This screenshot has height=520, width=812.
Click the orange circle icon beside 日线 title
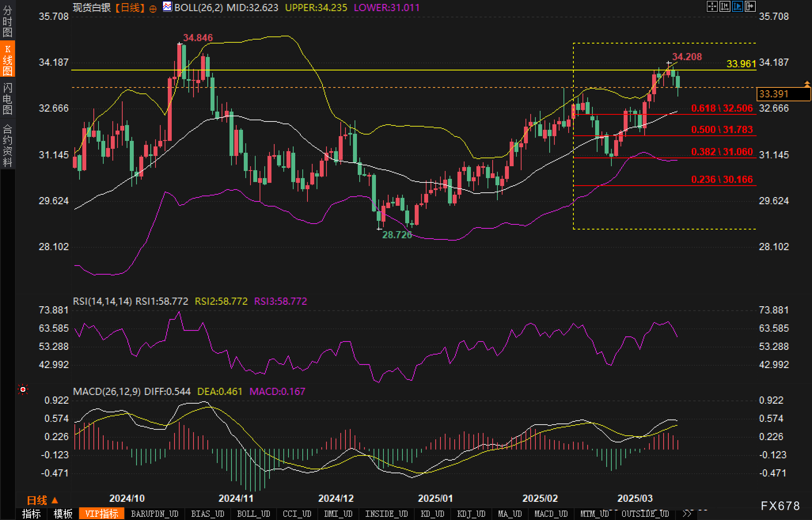153,9
